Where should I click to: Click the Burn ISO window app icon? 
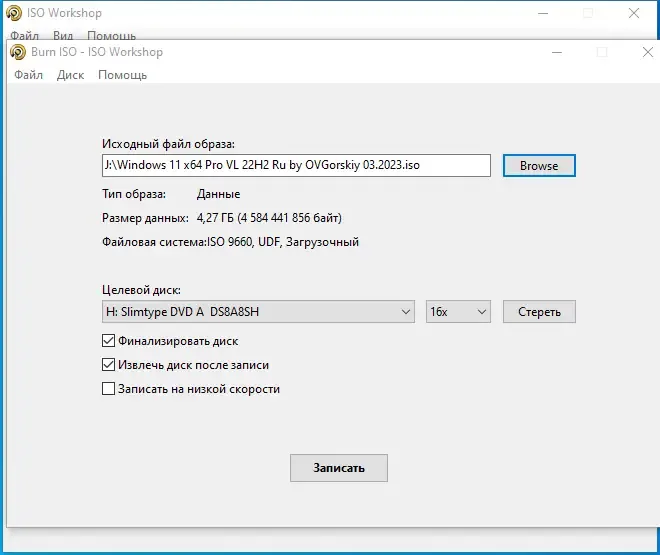click(18, 52)
